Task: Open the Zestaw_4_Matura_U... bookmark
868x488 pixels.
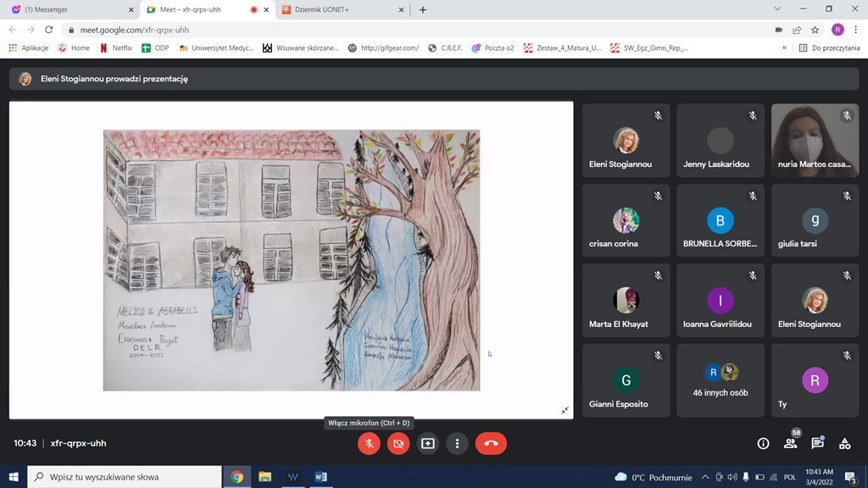Action: point(563,48)
